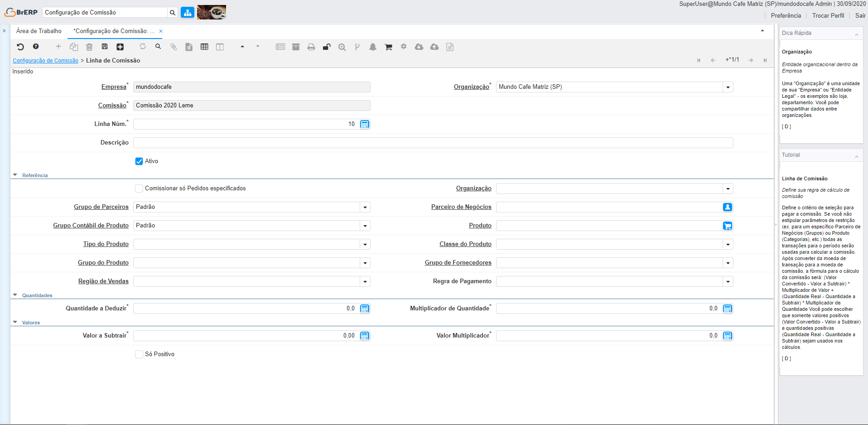Image resolution: width=868 pixels, height=425 pixels.
Task: Open the Grupo de Parceiros dropdown
Action: (x=365, y=207)
